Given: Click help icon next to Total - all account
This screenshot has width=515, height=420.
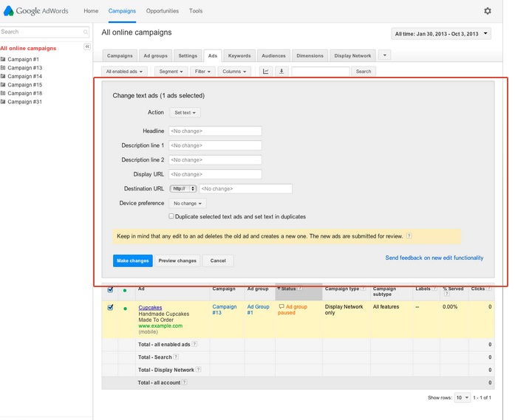Looking at the screenshot, I should click(185, 382).
